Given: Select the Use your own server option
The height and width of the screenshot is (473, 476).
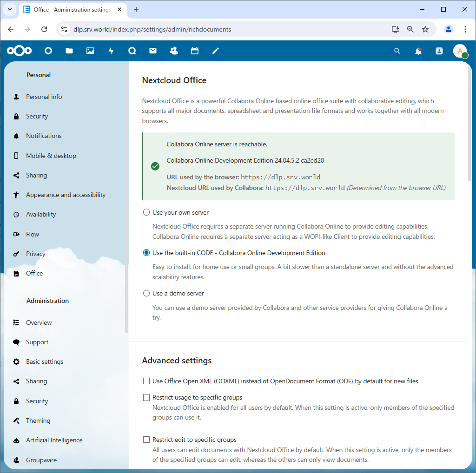Looking at the screenshot, I should [x=146, y=212].
